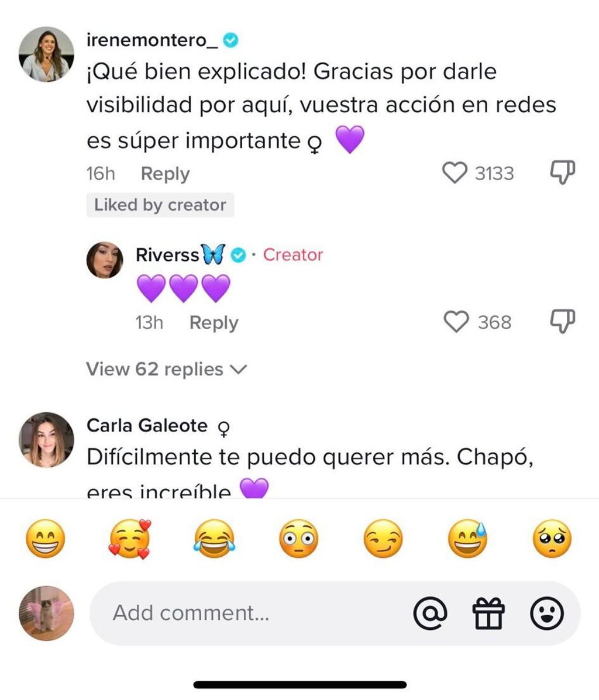Image resolution: width=599 pixels, height=700 pixels.
Task: Expand View 62 replies
Action: (x=167, y=370)
